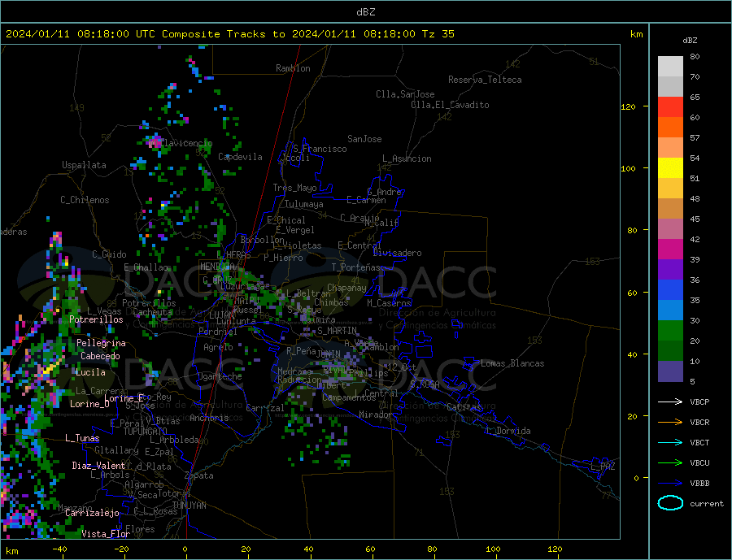Click the white VBCP arrow in legend

pos(670,402)
